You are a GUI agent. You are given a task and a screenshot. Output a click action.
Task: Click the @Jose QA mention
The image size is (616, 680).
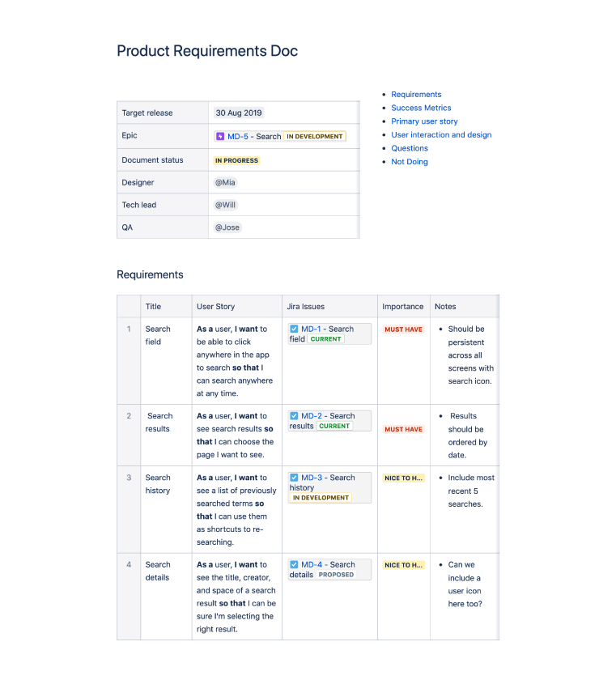point(227,227)
